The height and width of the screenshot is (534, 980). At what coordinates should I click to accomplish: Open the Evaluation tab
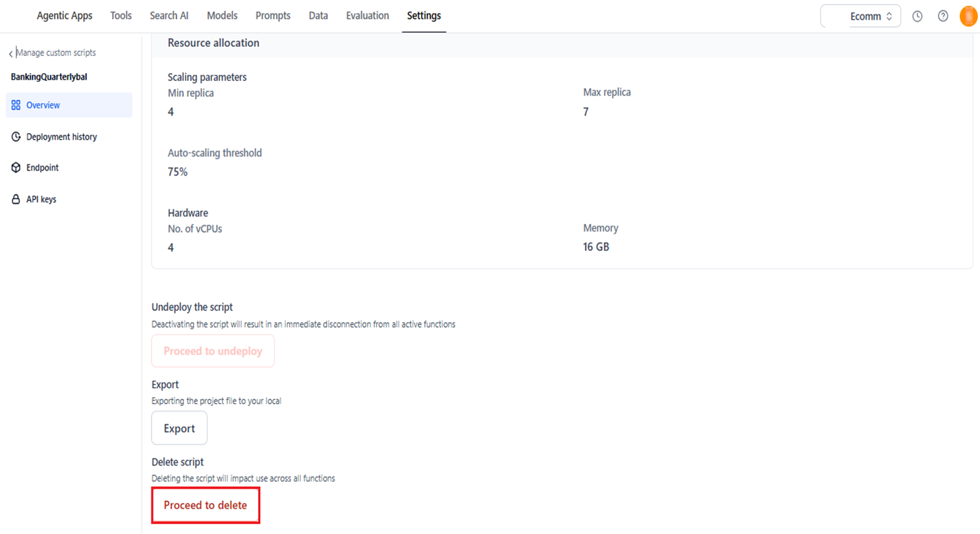point(367,15)
